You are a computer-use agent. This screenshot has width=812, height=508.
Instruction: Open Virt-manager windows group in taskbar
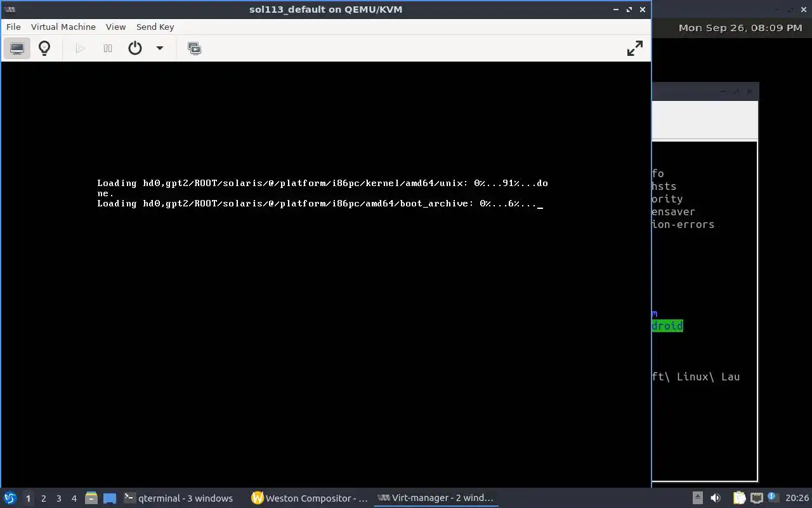point(436,498)
